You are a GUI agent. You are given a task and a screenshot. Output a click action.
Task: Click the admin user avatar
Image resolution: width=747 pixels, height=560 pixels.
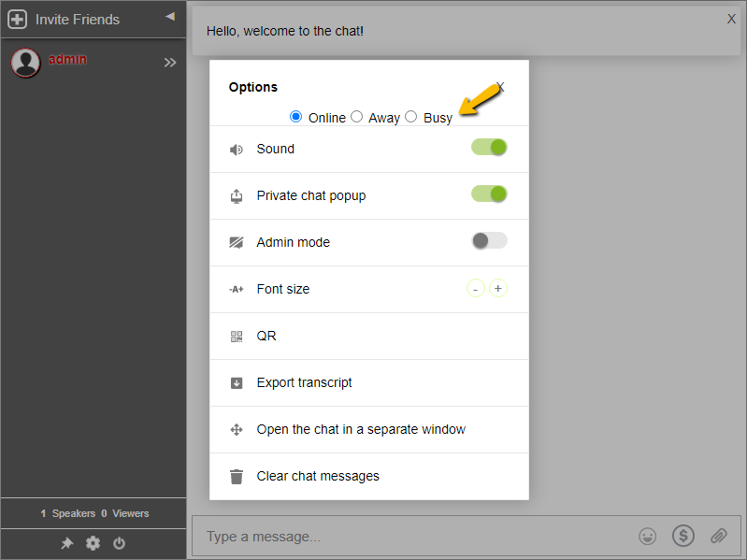(x=25, y=63)
